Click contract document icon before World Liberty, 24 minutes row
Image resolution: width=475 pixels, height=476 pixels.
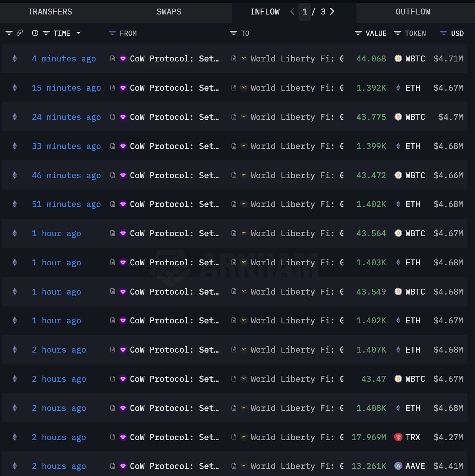click(234, 117)
